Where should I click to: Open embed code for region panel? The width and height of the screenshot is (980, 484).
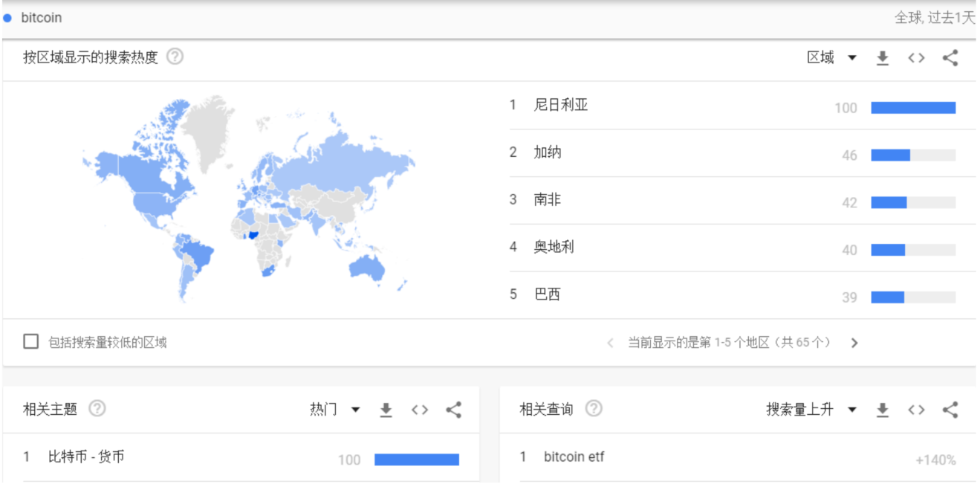click(x=916, y=58)
